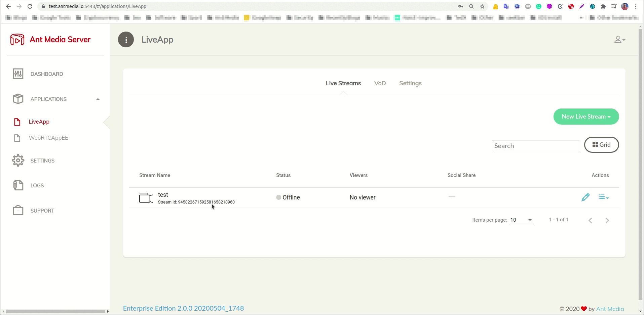Click the Ant Media Server logo icon
644x315 pixels.
[17, 39]
